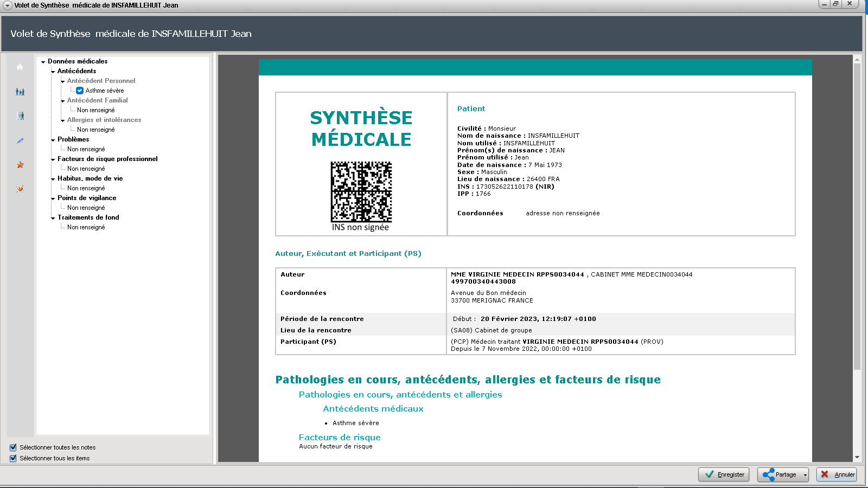The width and height of the screenshot is (868, 488).
Task: Click the INS QR code image
Action: 361,192
